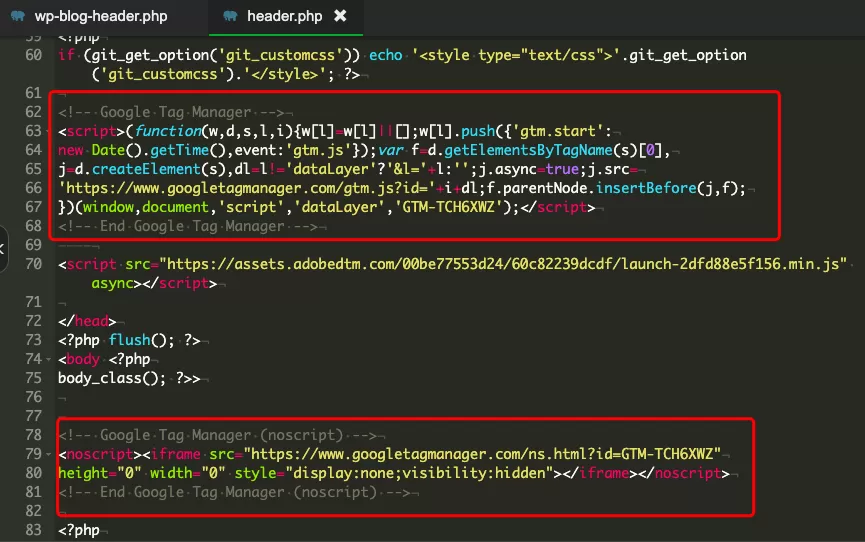Image resolution: width=865 pixels, height=542 pixels.
Task: Click the iframe tag name on line 79
Action: (x=175, y=454)
